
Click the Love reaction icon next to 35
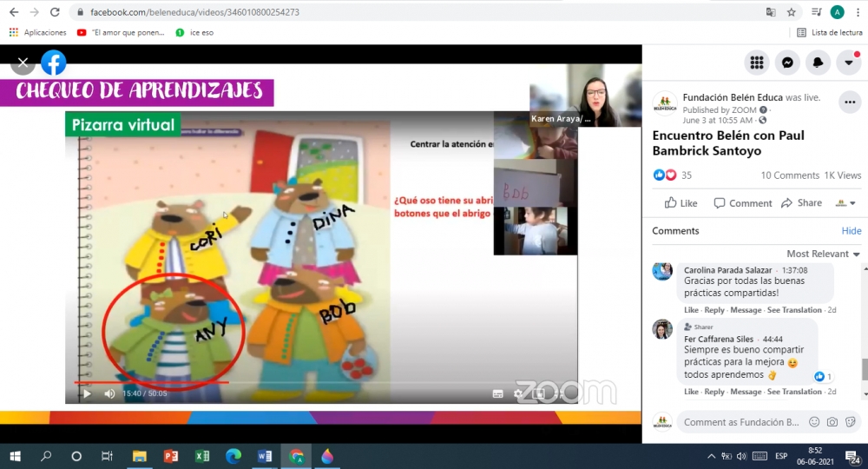(670, 175)
